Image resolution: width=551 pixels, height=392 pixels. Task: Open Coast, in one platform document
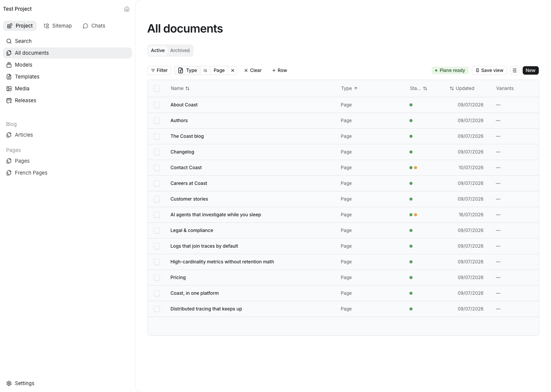tap(194, 293)
